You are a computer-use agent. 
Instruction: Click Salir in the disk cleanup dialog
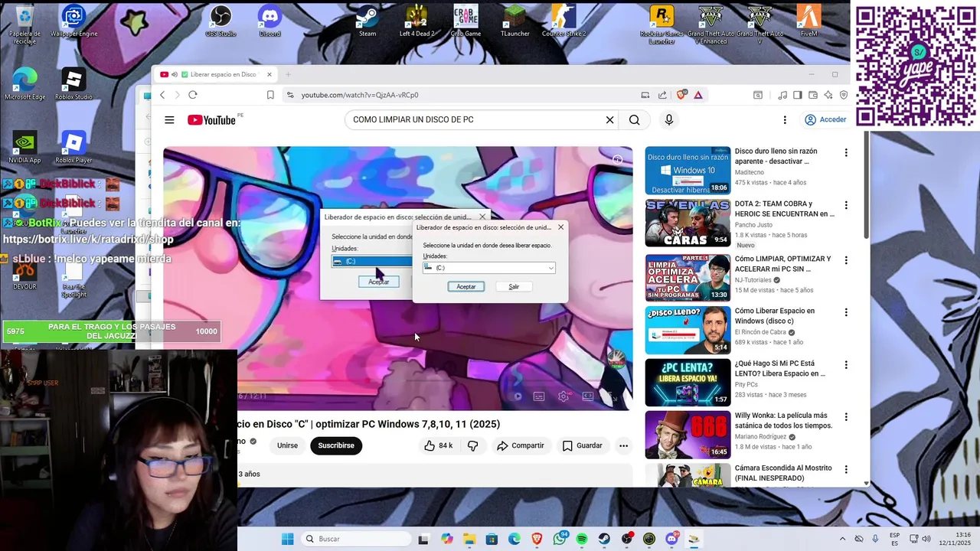click(x=514, y=286)
